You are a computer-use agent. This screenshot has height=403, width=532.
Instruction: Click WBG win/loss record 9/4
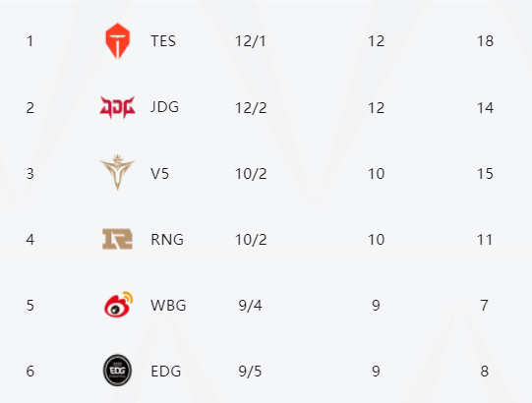click(x=250, y=306)
